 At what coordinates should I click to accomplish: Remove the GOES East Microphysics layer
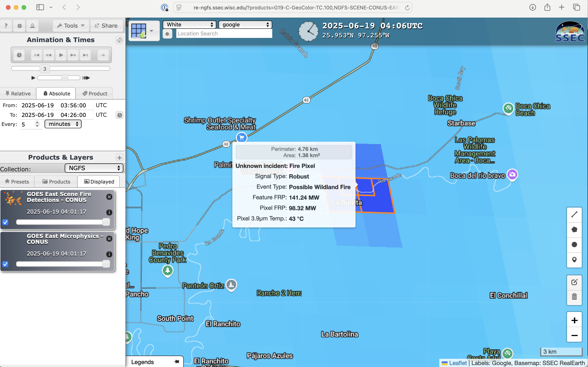pyautogui.click(x=109, y=239)
